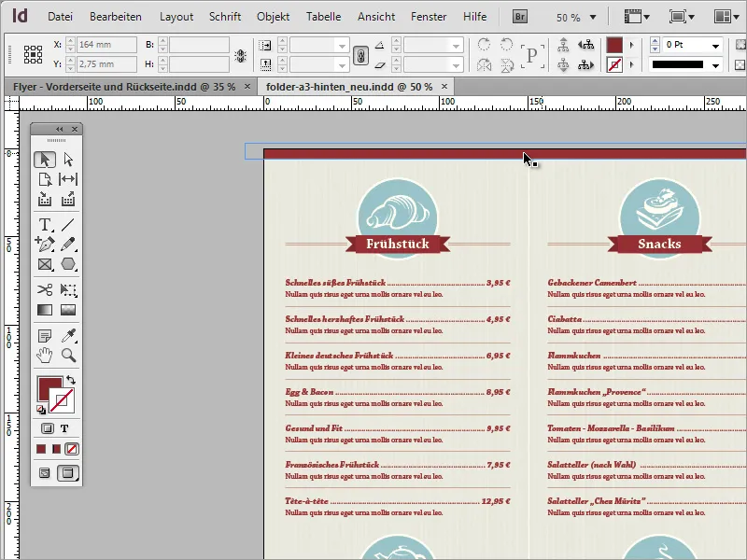Image resolution: width=747 pixels, height=560 pixels.
Task: Select the Gradient Swatch tool
Action: pos(45,310)
